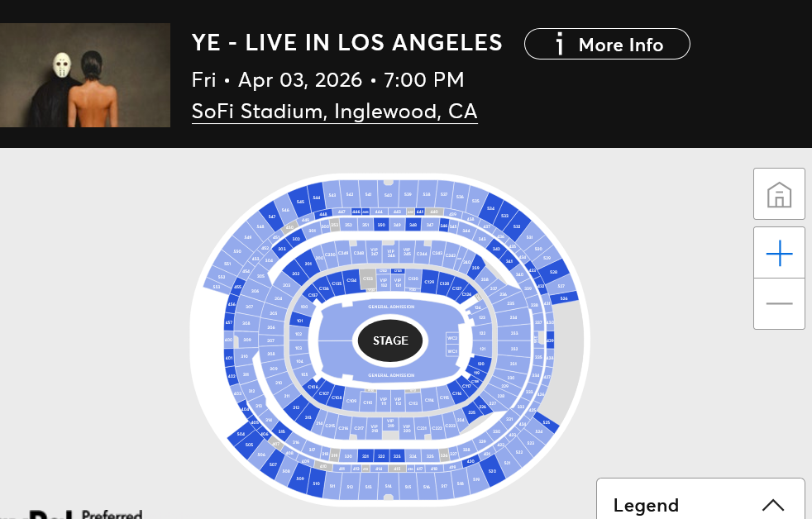The height and width of the screenshot is (519, 812).
Task: Zoom out with the minus icon
Action: point(779,303)
